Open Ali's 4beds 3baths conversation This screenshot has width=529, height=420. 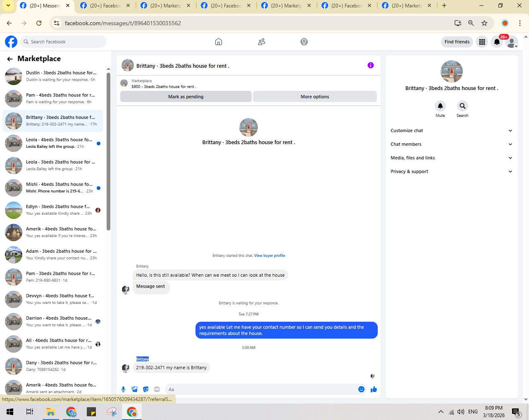tap(52, 344)
